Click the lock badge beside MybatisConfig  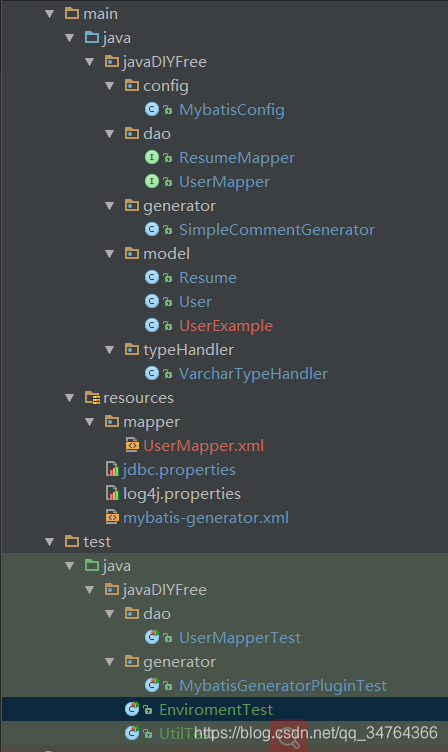pyautogui.click(x=167, y=110)
